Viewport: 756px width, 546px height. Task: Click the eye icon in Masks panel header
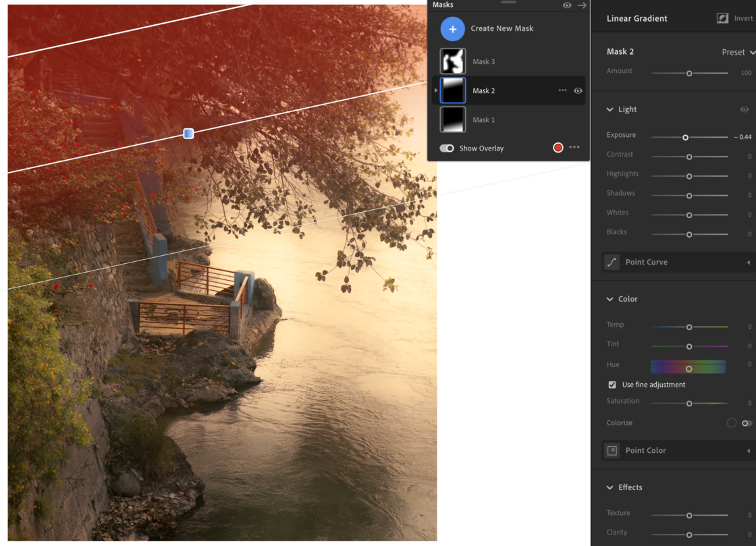click(567, 5)
